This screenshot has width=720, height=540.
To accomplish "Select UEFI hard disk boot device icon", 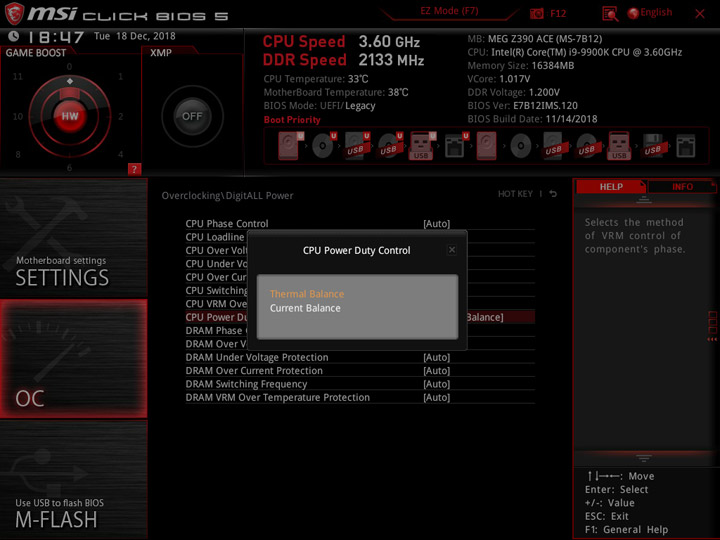I will [290, 146].
